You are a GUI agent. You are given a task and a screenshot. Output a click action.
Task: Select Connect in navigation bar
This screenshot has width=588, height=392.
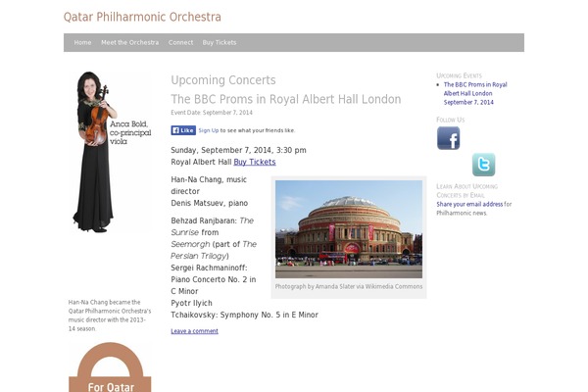point(180,42)
